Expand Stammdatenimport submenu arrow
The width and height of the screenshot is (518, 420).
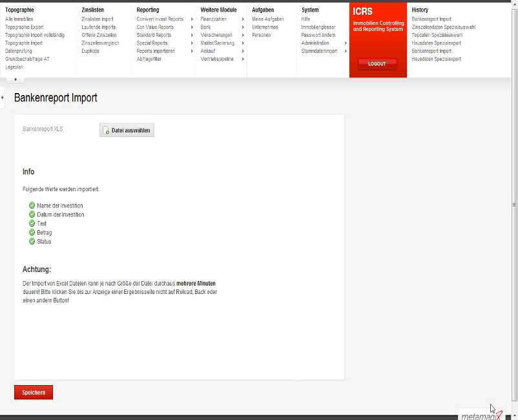click(x=346, y=51)
